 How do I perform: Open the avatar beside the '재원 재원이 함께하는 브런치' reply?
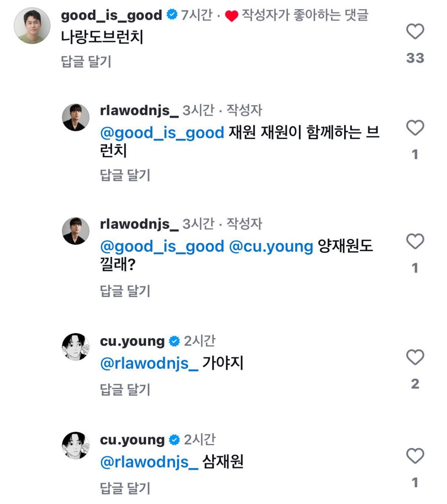[x=76, y=118]
